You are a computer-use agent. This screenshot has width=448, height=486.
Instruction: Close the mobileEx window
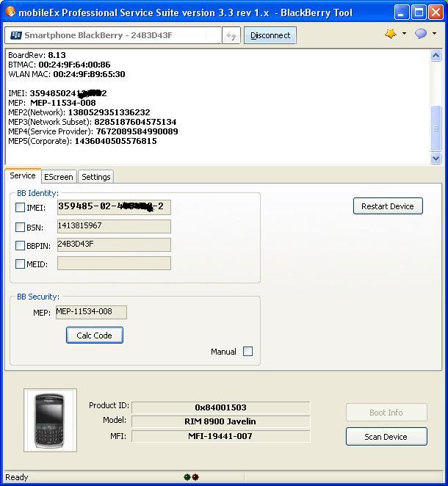(x=436, y=12)
